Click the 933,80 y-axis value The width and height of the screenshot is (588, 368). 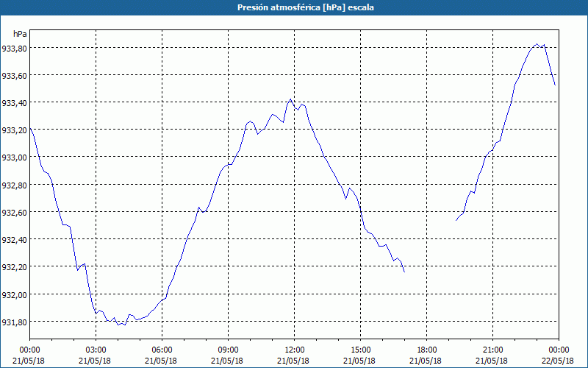14,48
